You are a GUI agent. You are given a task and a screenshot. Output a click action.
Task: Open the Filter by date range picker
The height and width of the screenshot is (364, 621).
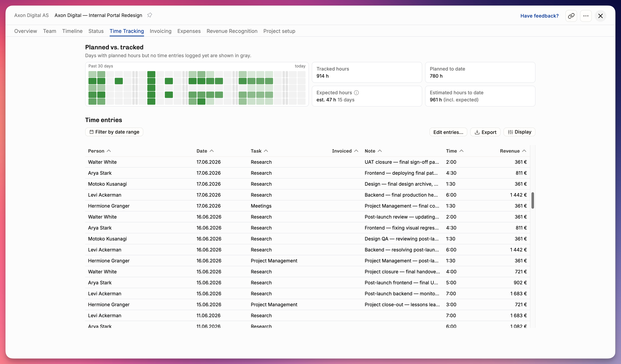114,132
